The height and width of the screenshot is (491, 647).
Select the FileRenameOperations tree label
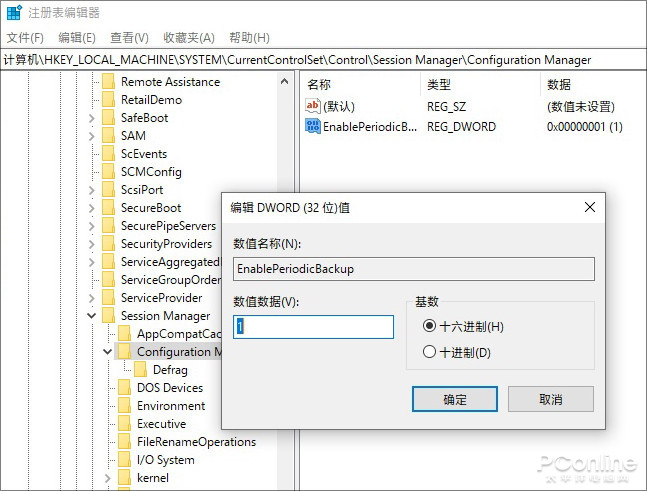click(196, 442)
